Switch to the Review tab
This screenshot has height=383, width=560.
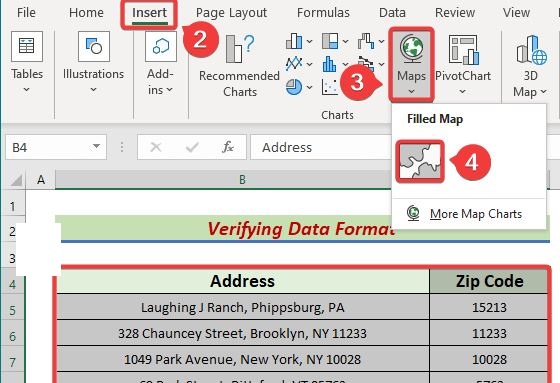click(x=455, y=13)
